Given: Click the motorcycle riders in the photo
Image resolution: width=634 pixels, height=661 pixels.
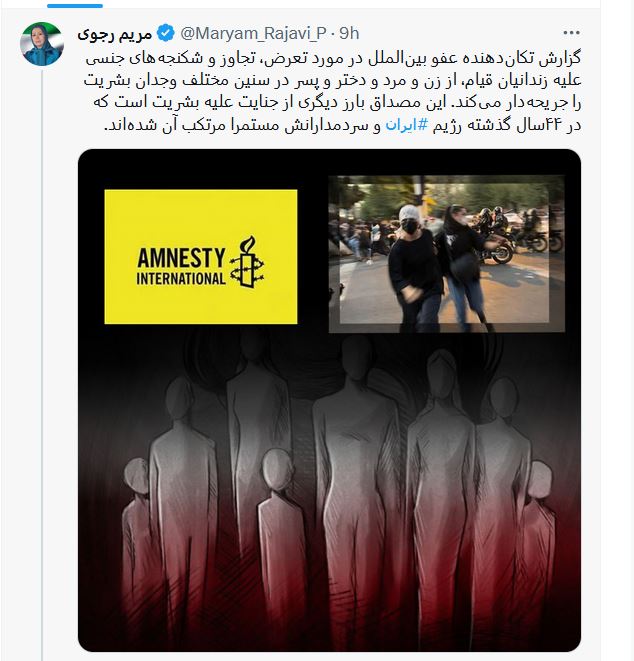Looking at the screenshot, I should (514, 235).
